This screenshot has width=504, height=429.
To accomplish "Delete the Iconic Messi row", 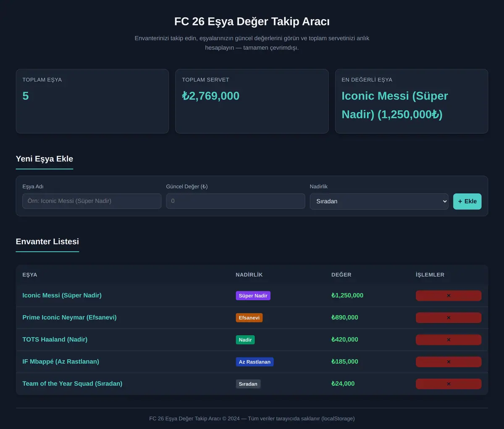I will 449,296.
